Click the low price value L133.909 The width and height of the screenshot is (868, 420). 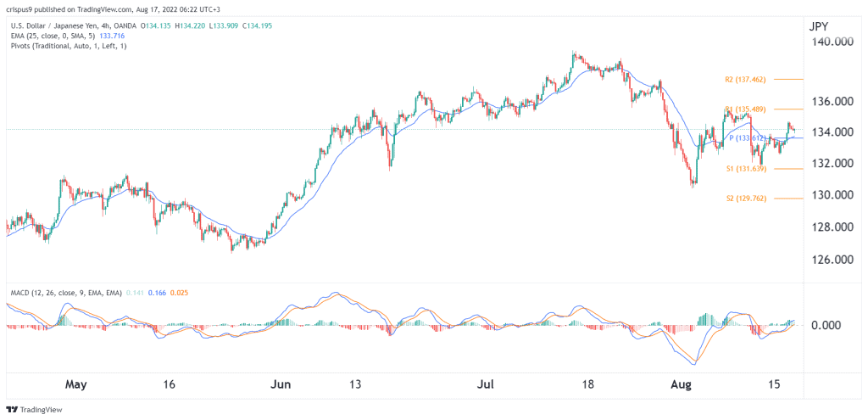click(223, 26)
